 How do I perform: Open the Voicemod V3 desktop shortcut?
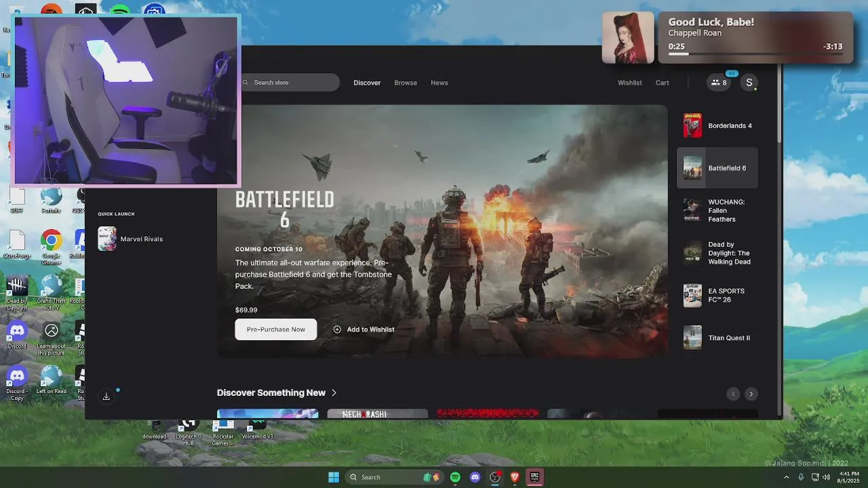[x=257, y=429]
